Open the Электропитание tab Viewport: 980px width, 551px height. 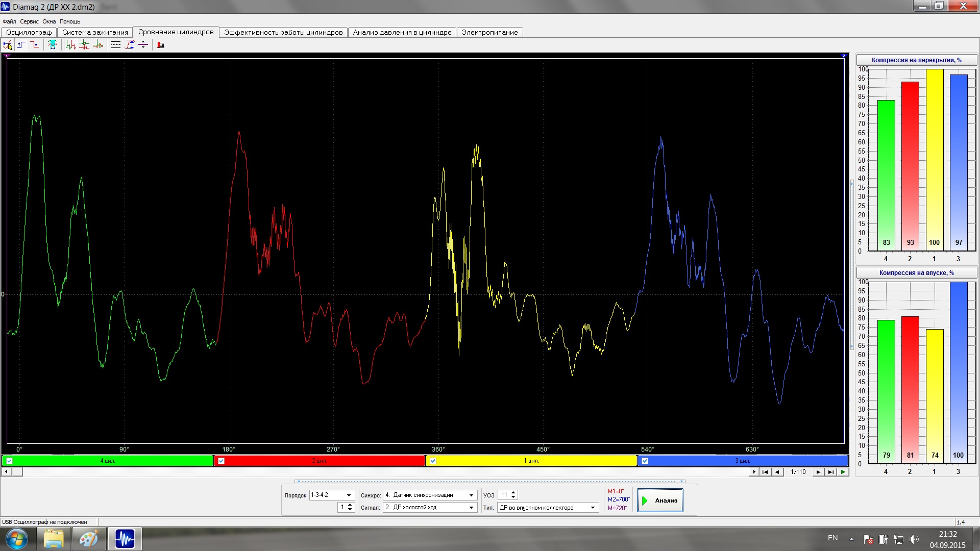coord(489,32)
